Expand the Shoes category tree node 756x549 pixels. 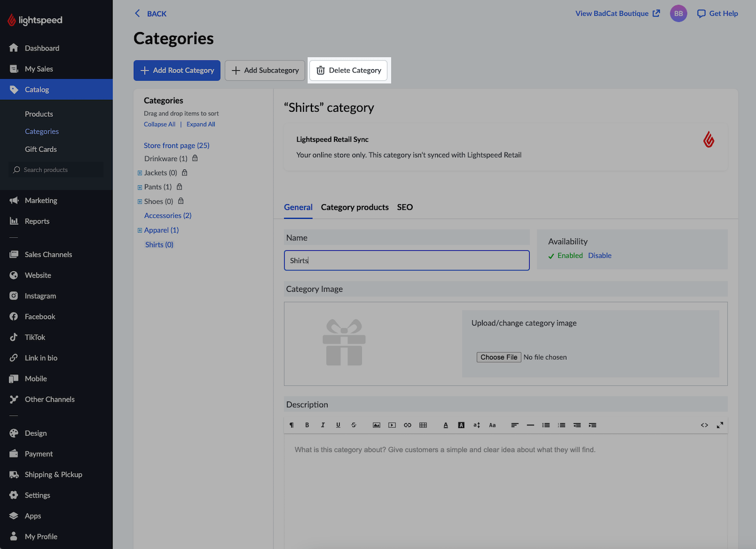point(140,202)
